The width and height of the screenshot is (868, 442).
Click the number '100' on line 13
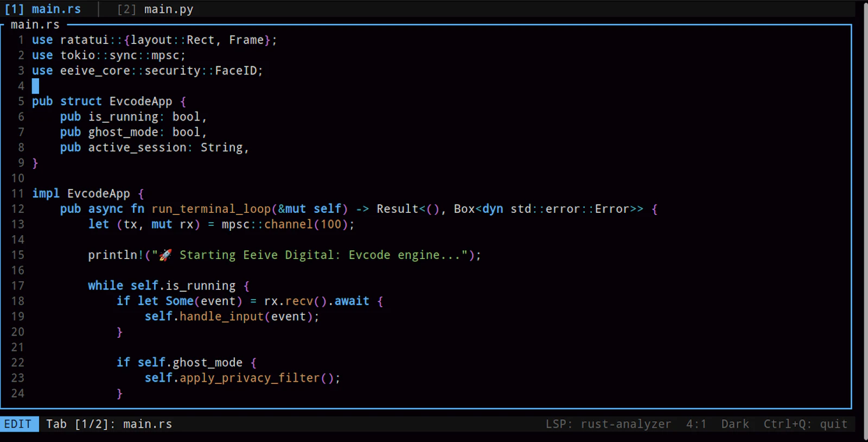click(x=331, y=224)
